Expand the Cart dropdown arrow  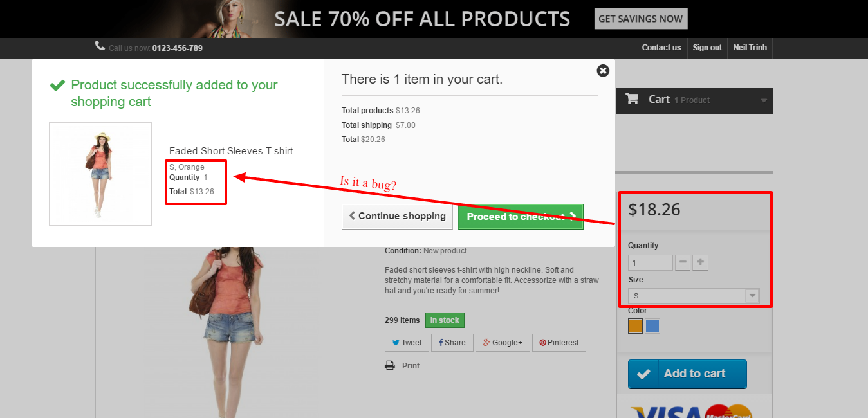tap(764, 100)
